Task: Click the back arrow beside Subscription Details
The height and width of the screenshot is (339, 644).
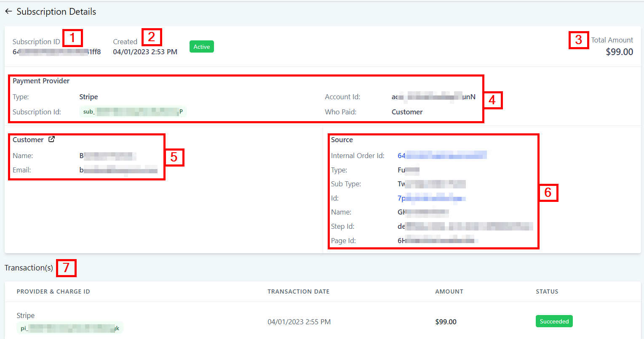Action: pos(8,12)
